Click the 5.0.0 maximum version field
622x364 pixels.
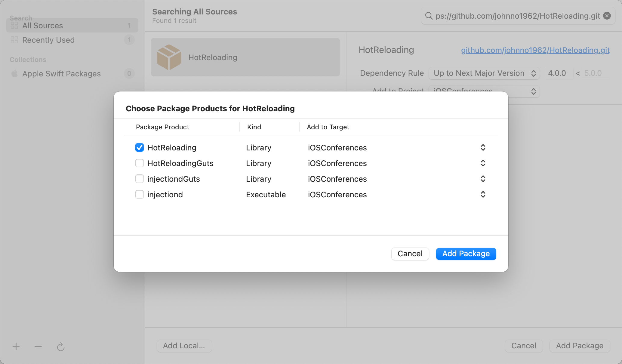pyautogui.click(x=596, y=73)
